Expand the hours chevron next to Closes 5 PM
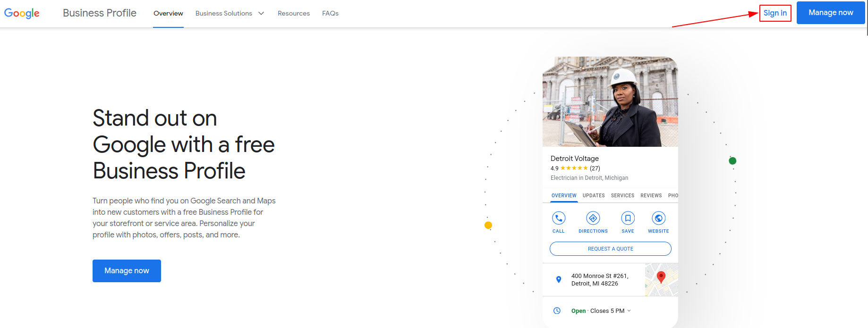Viewport: 868px width, 328px height. click(629, 311)
